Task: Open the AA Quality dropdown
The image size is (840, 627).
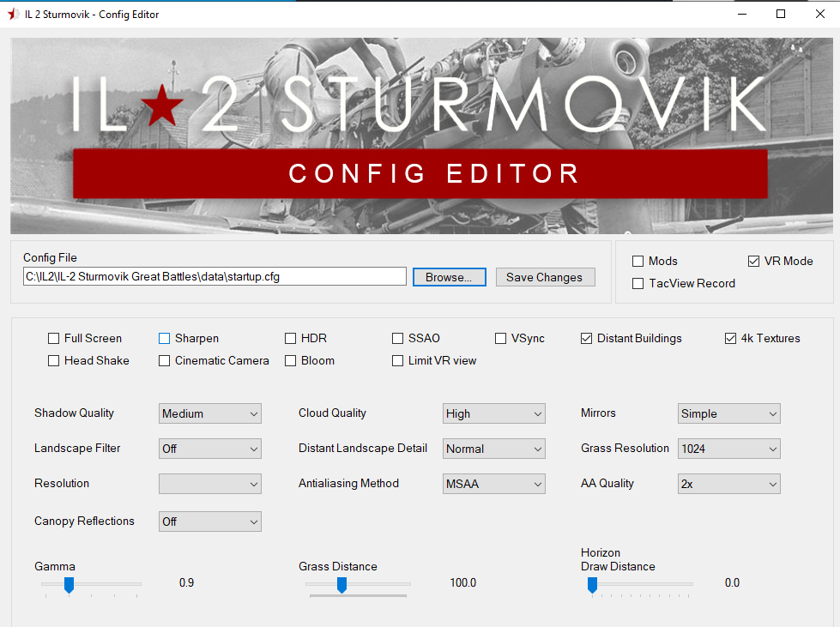Action: [x=728, y=484]
